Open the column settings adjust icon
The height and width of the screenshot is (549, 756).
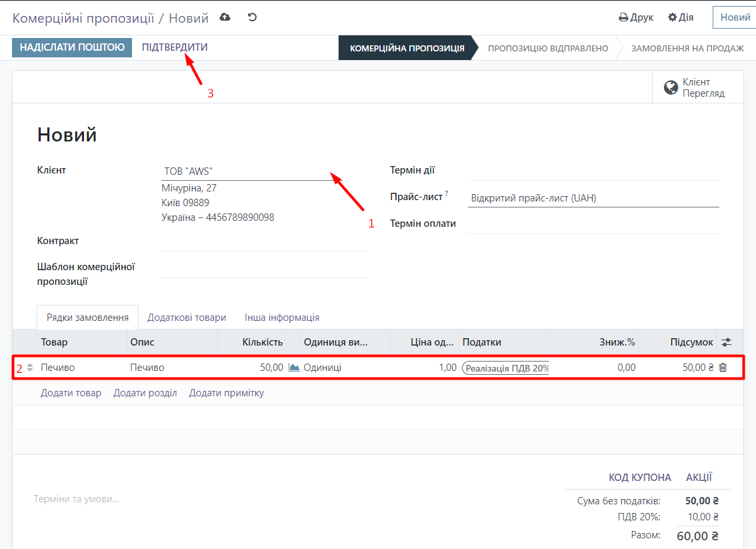point(726,342)
